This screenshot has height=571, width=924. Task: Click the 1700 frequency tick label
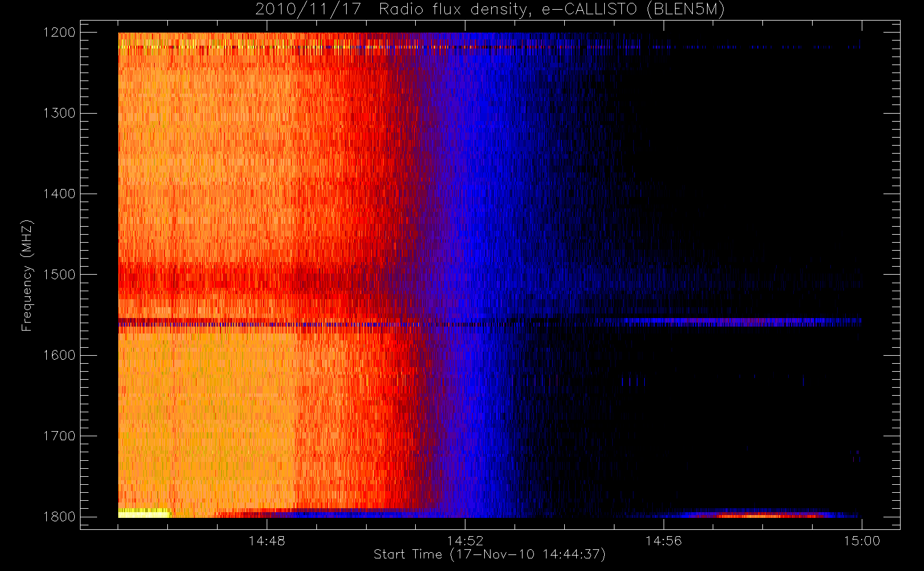[59, 436]
